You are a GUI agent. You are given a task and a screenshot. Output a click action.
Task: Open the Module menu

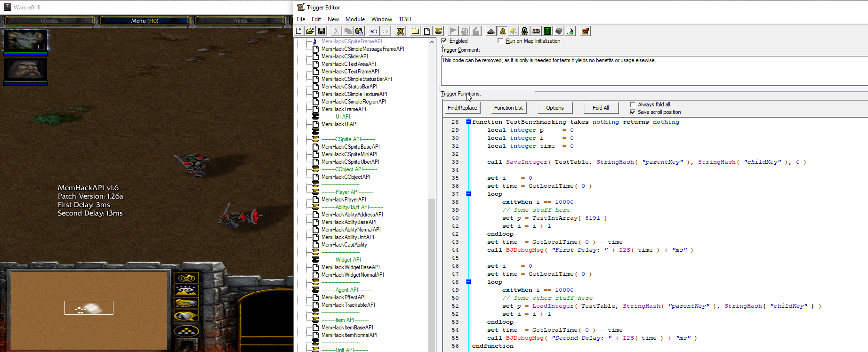click(x=355, y=19)
